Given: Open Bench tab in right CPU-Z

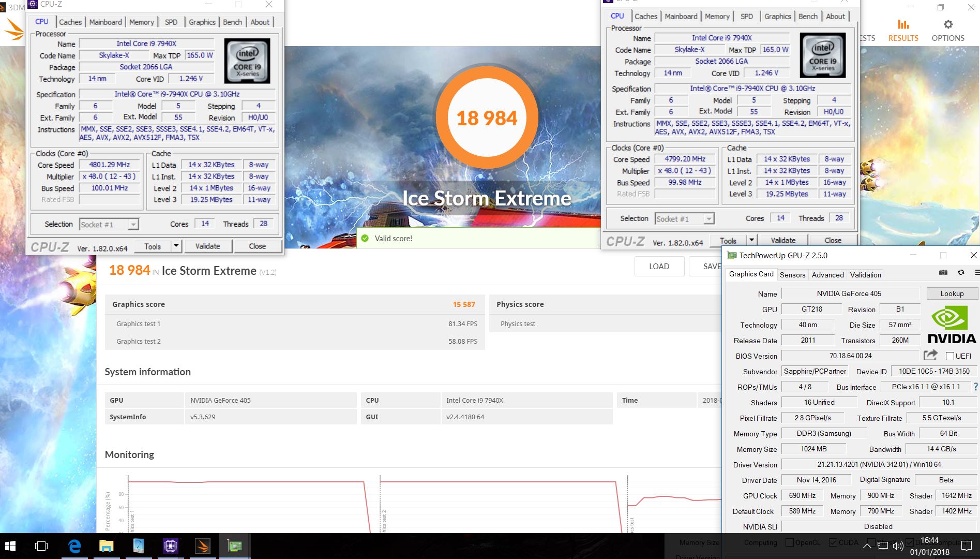Looking at the screenshot, I should pyautogui.click(x=808, y=16).
